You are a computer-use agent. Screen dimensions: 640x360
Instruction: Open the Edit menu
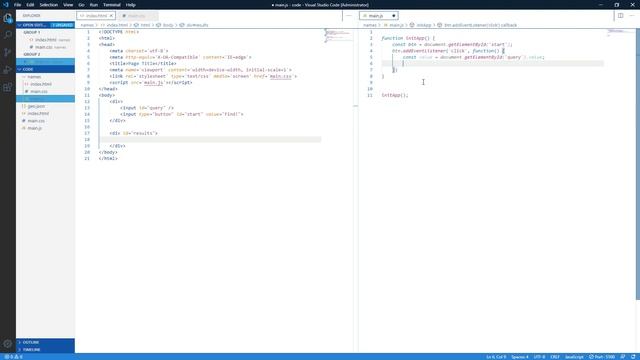(x=30, y=5)
